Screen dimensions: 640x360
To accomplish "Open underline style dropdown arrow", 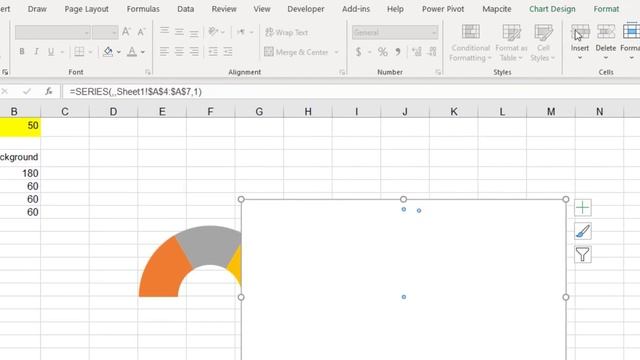I will tap(62, 52).
